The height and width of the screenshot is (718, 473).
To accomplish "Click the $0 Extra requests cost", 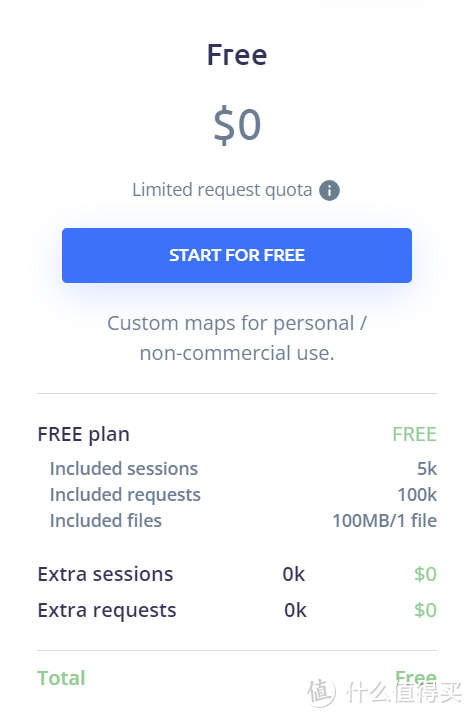I will 425,610.
